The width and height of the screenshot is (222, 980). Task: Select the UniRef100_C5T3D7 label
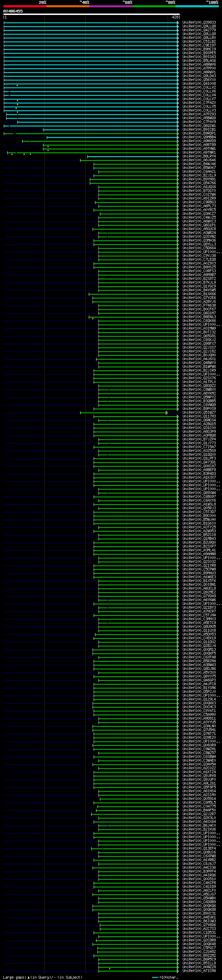coord(199,512)
